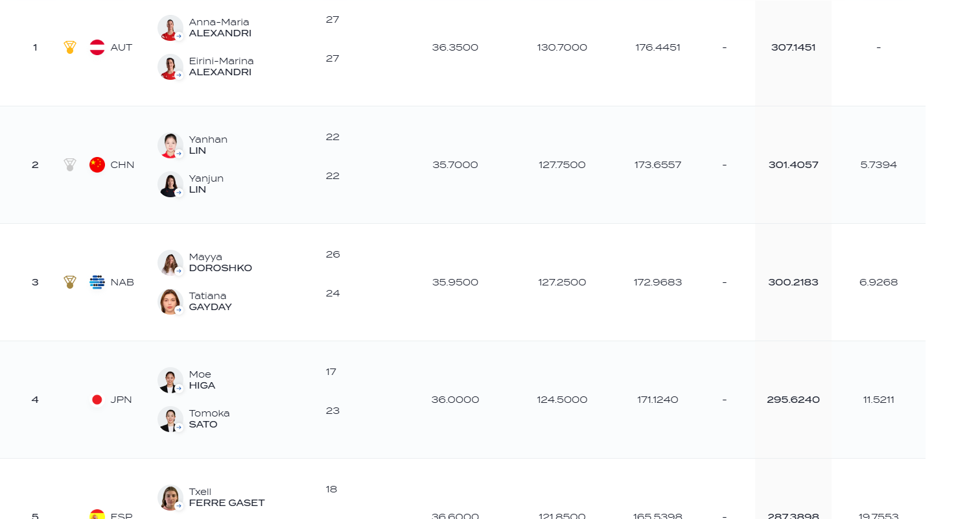Click the arrow badge on Yanjun Lin's avatar
The width and height of the screenshot is (980, 519).
click(x=179, y=193)
